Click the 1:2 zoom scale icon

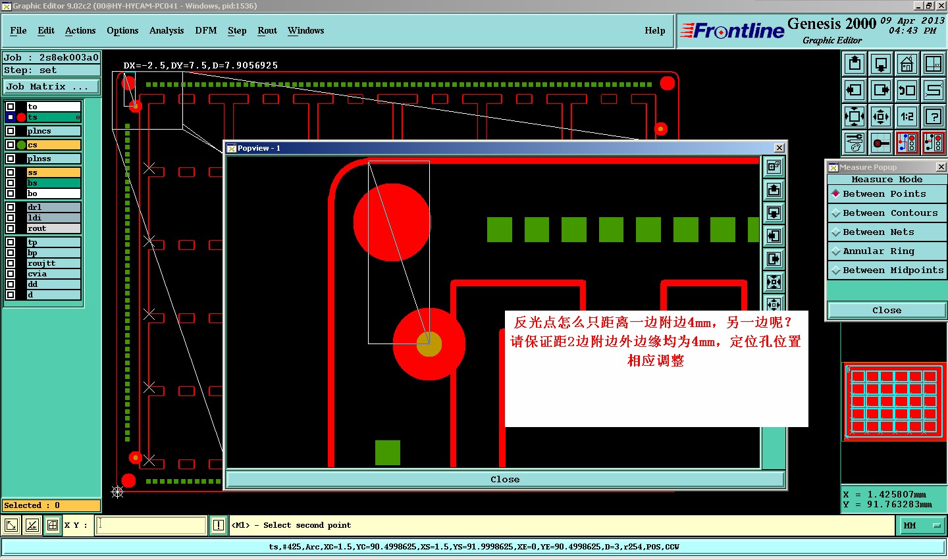[907, 116]
